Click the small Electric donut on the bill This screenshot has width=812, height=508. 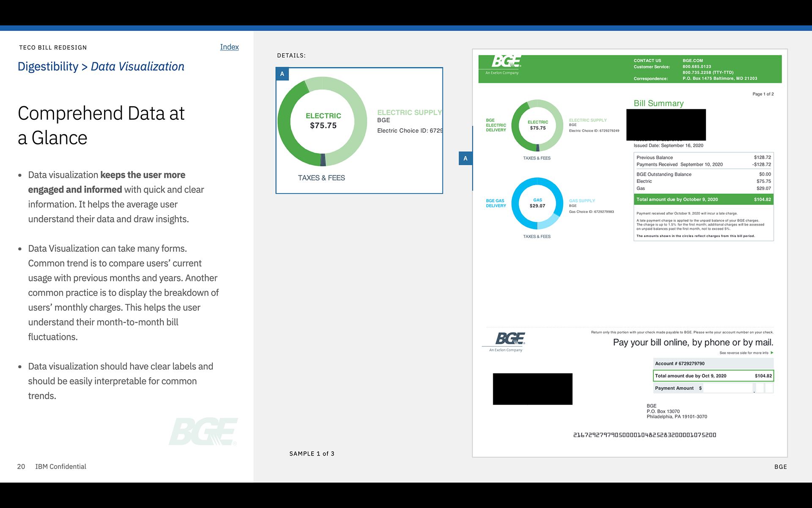(538, 125)
